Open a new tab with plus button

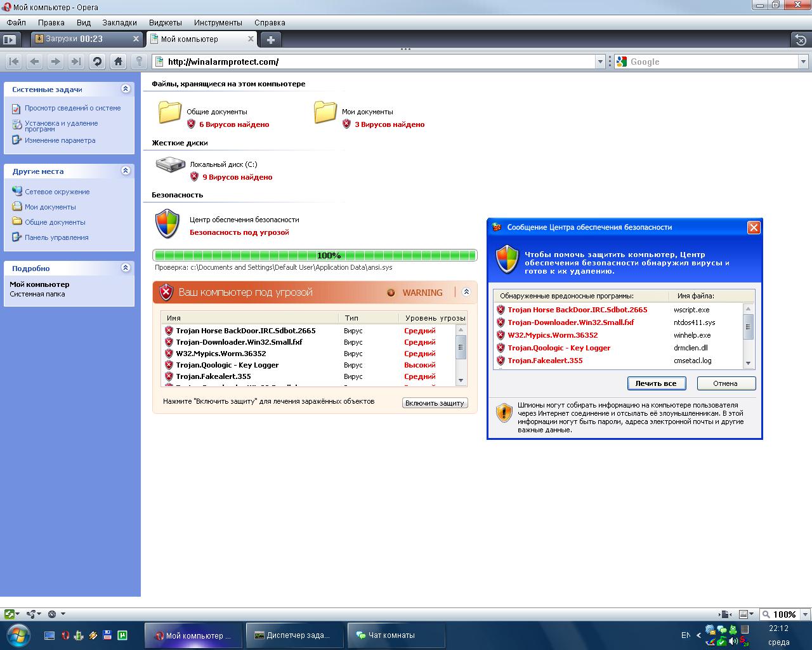click(x=271, y=39)
